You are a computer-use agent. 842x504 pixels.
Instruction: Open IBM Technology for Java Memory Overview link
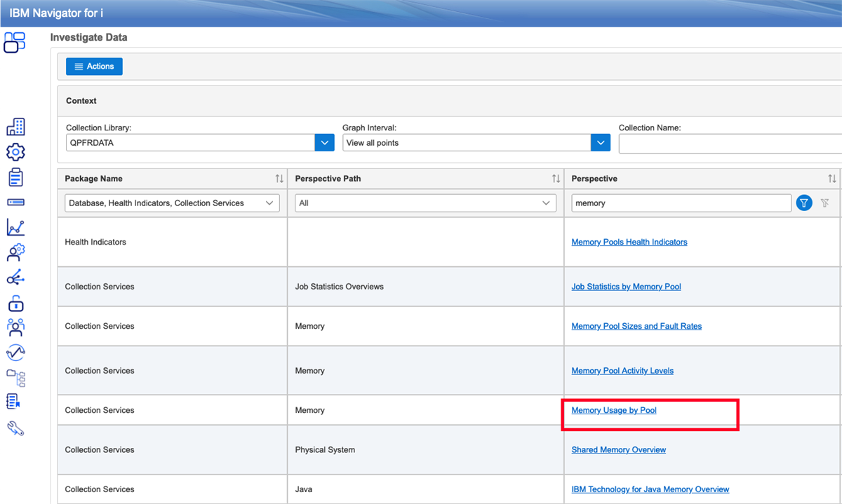tap(650, 489)
